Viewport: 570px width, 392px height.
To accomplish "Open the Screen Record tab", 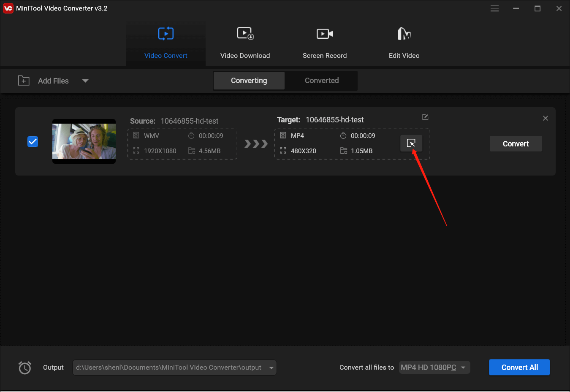I will coord(325,44).
